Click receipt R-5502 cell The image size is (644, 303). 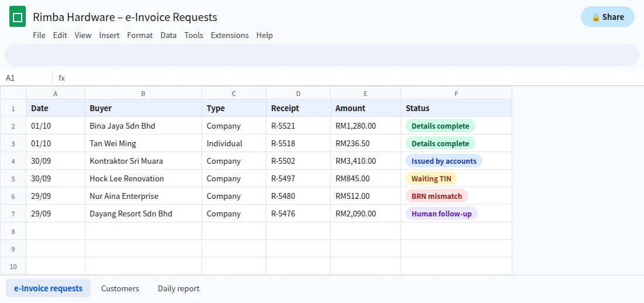pos(299,161)
